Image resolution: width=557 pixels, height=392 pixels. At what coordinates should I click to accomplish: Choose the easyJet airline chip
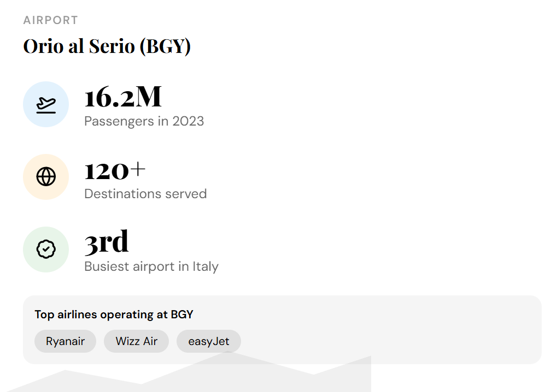pos(208,341)
